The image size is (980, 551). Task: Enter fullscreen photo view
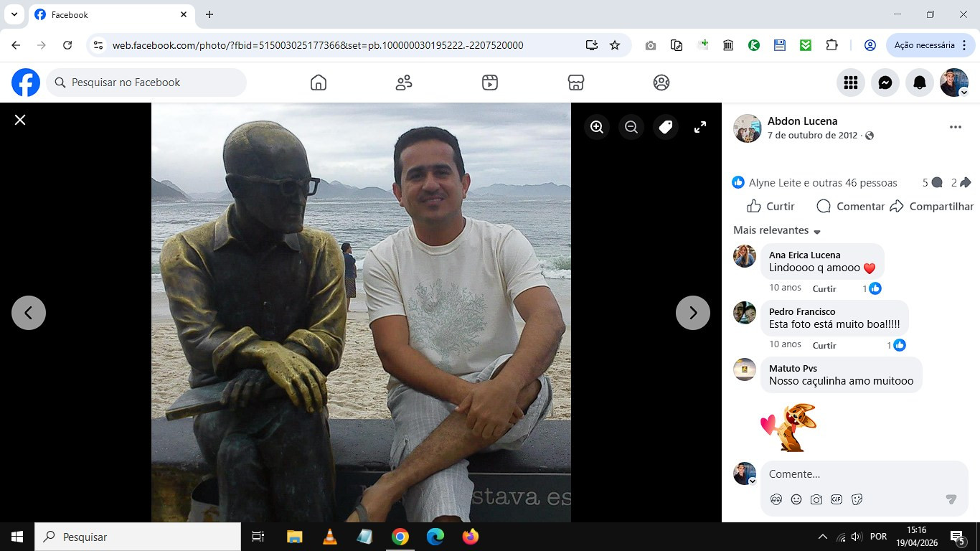pyautogui.click(x=700, y=127)
